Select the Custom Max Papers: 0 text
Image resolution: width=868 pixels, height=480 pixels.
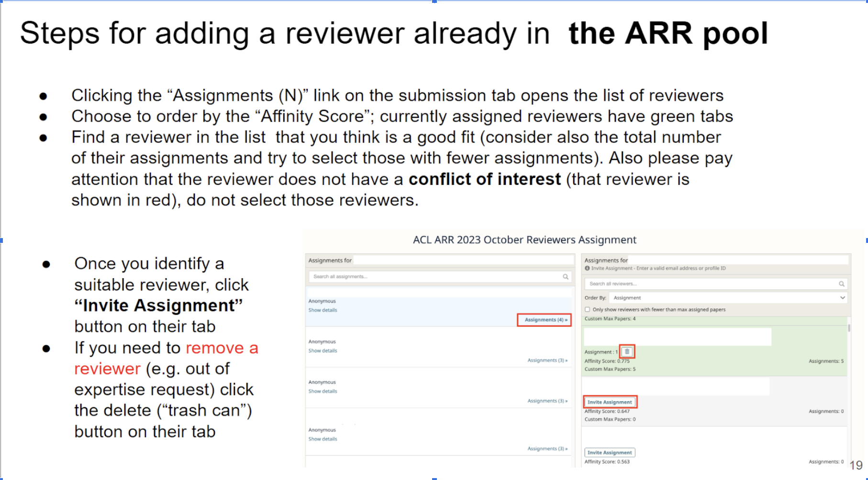tap(610, 419)
